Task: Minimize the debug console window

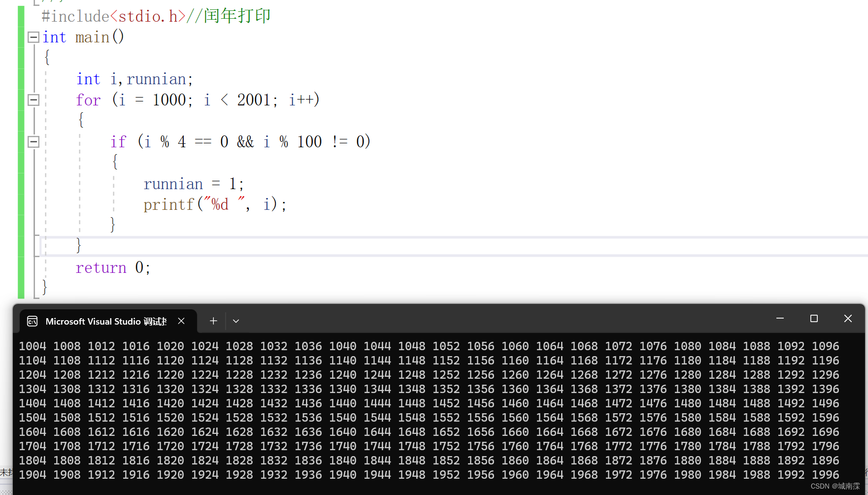Action: [x=780, y=319]
